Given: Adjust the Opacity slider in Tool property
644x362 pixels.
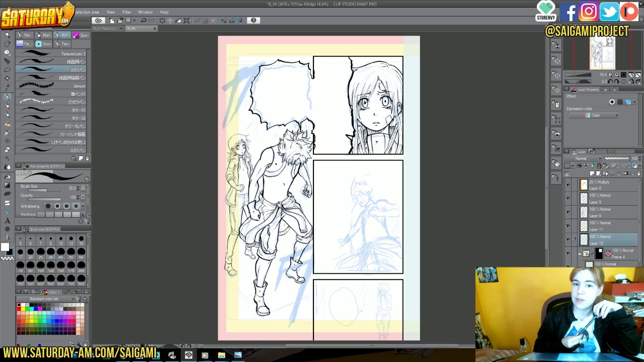Looking at the screenshot, I should (x=43, y=199).
